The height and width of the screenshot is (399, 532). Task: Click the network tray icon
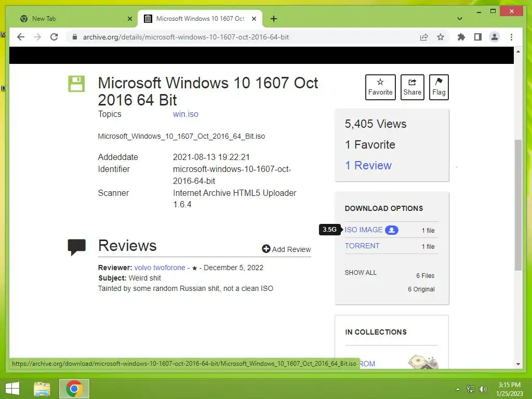click(x=470, y=389)
